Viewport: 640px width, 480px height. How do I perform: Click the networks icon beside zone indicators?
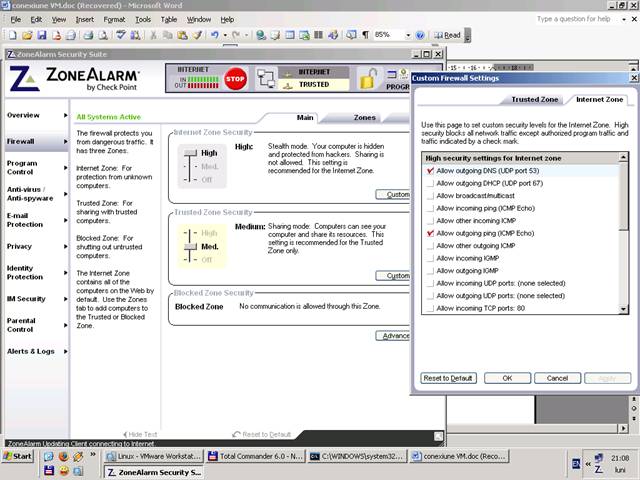(266, 78)
